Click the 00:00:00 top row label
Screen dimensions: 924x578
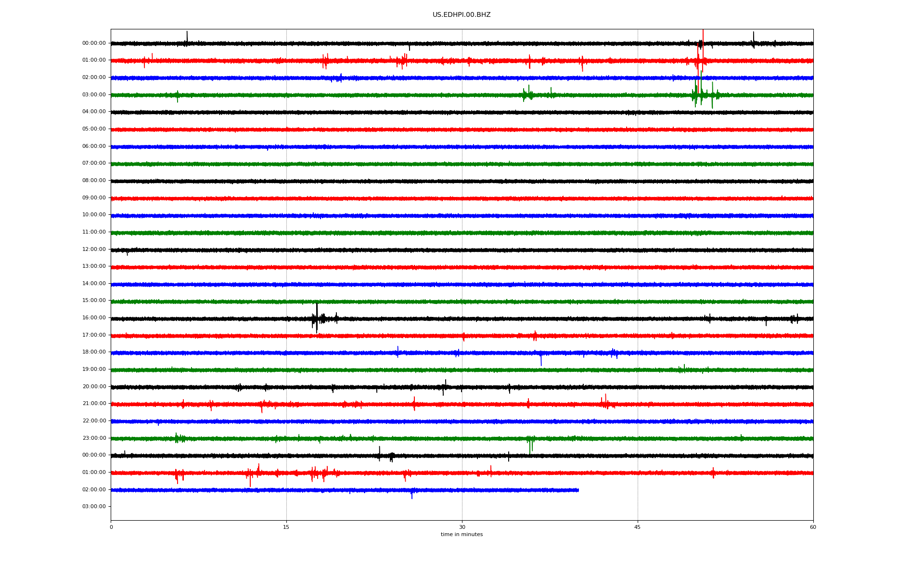(94, 43)
